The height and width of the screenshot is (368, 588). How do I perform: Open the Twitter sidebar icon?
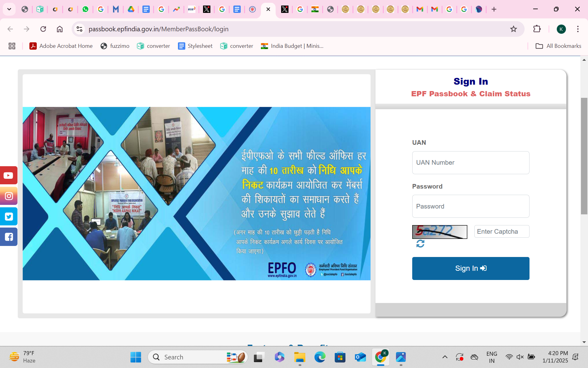click(x=9, y=216)
